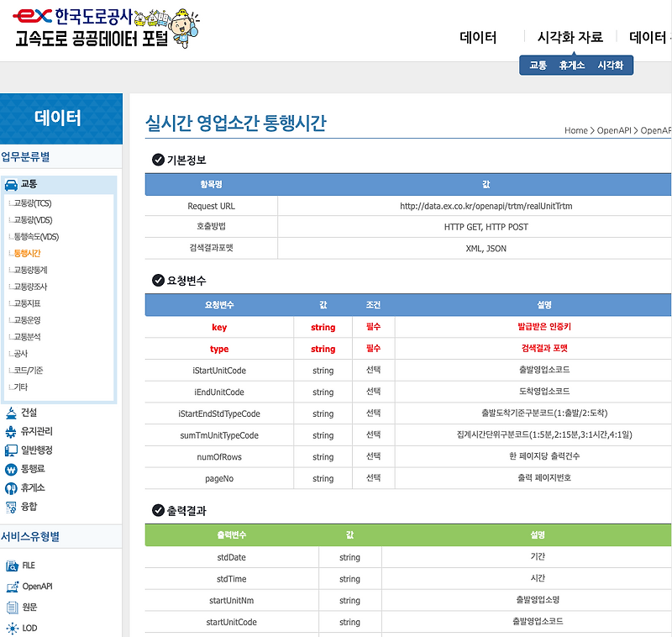The width and height of the screenshot is (672, 637).
Task: Click the 유지관리 category icon
Action: tap(11, 432)
